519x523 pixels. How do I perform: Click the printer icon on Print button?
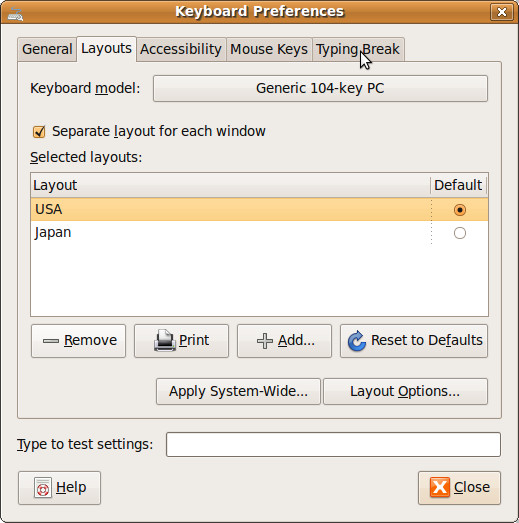pos(165,340)
